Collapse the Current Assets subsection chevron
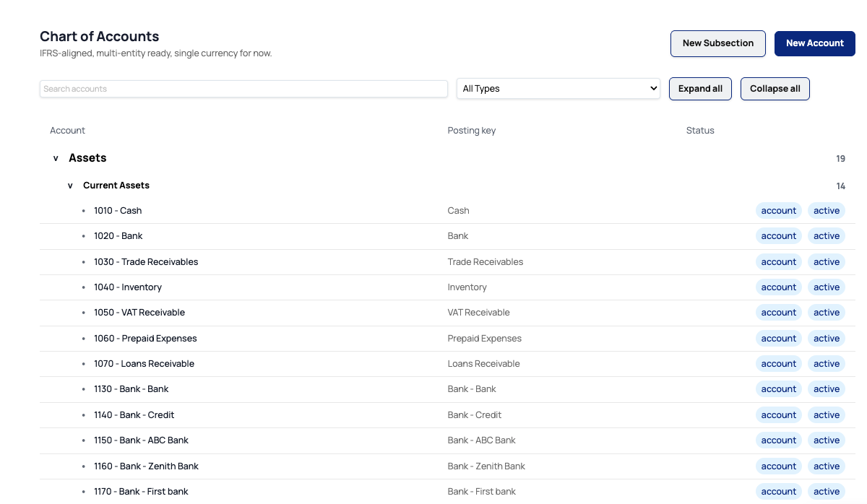This screenshot has height=504, width=867. (x=70, y=185)
